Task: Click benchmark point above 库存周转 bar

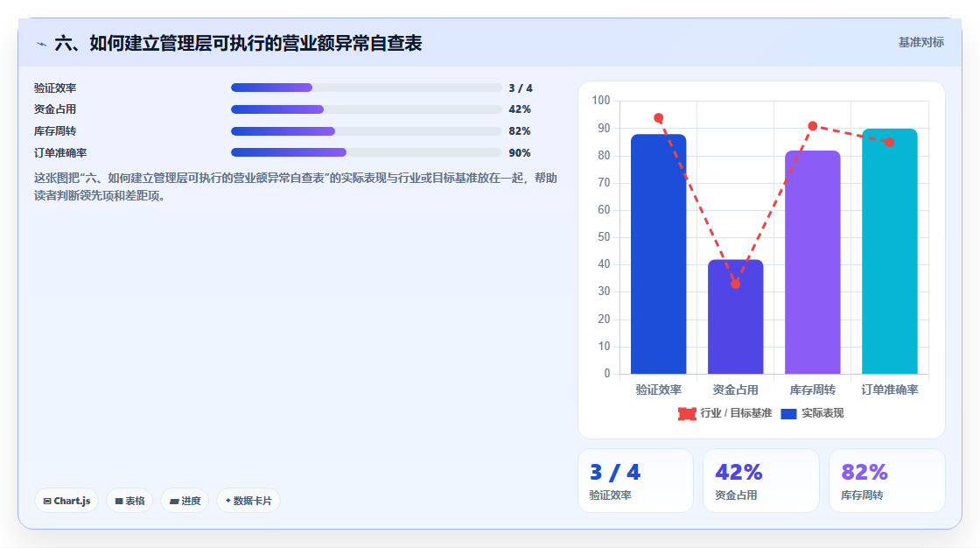Action: click(x=813, y=126)
